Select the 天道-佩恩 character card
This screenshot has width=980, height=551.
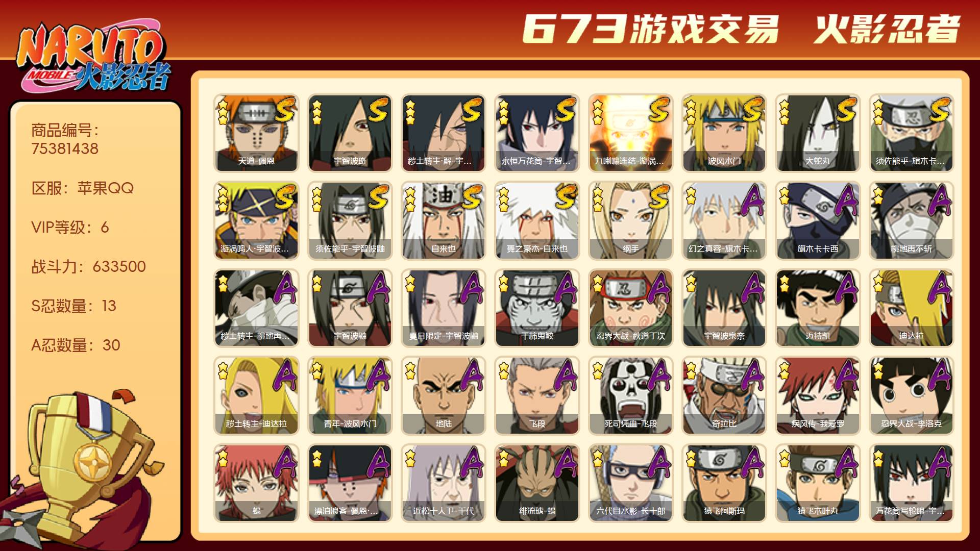pyautogui.click(x=256, y=133)
